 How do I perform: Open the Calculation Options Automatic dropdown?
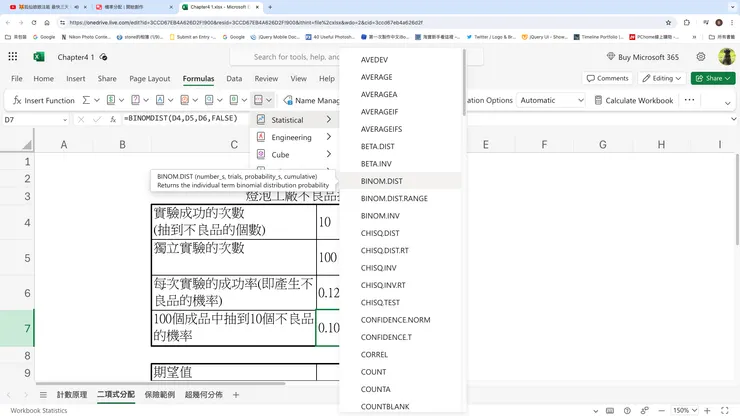551,100
